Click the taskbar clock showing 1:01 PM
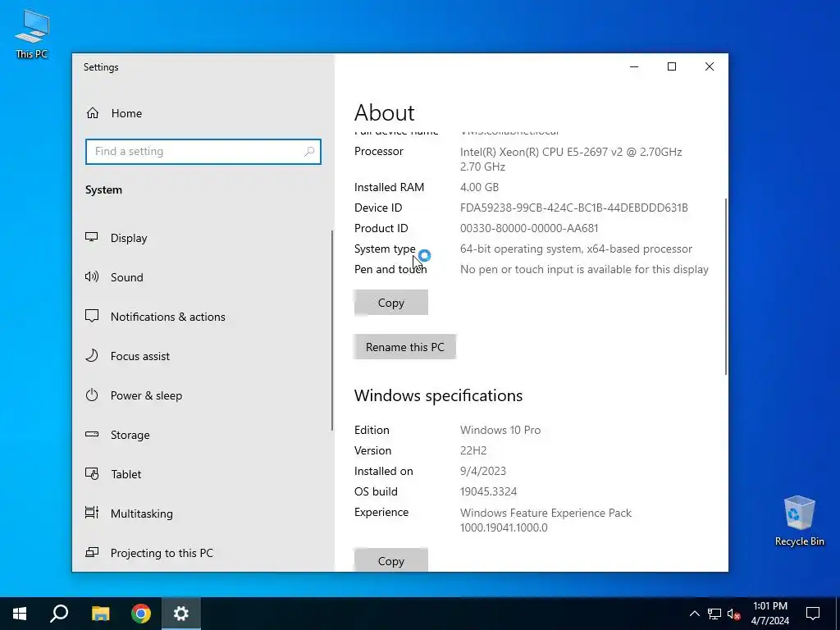The height and width of the screenshot is (630, 840). [770, 614]
